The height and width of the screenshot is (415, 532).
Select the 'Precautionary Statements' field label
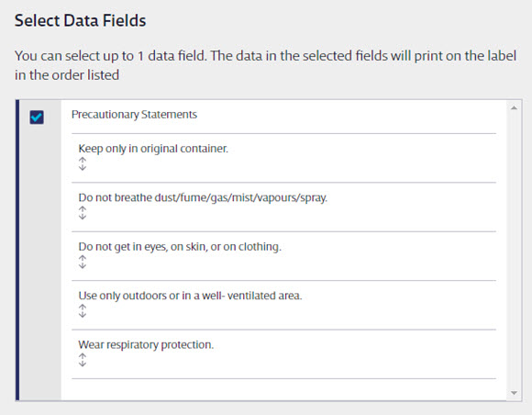[134, 115]
